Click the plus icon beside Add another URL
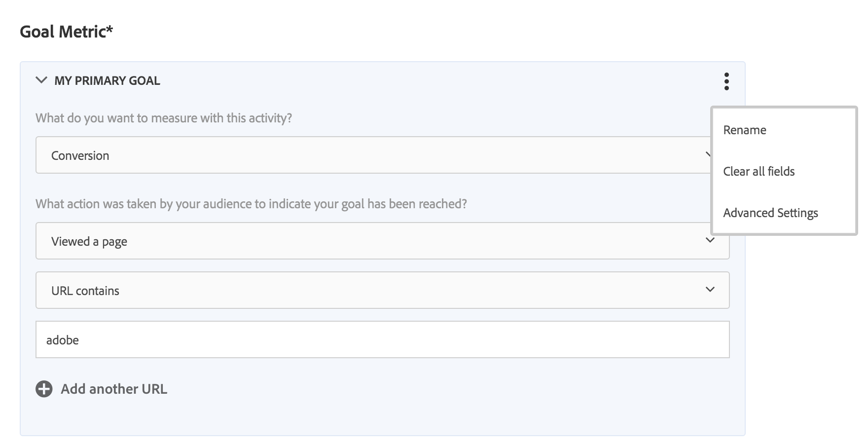 (x=44, y=389)
